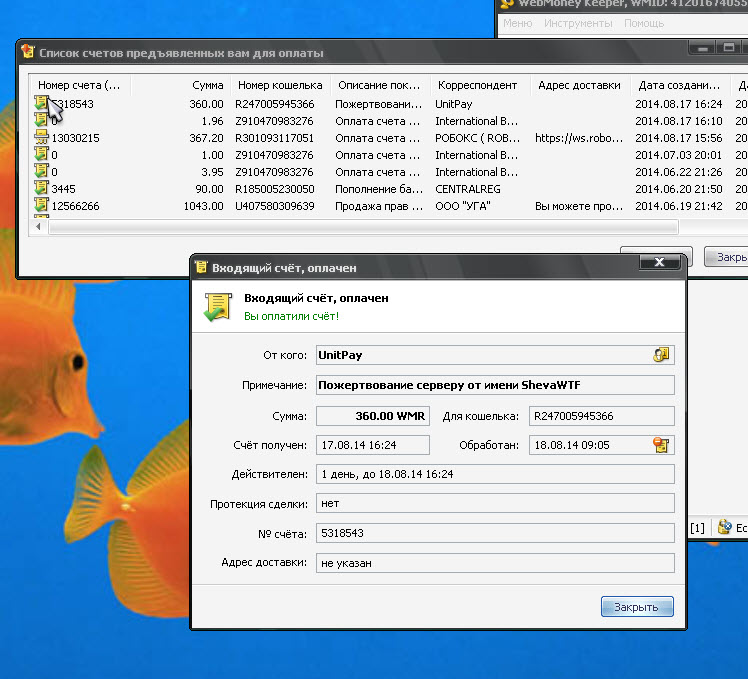748x679 pixels.
Task: Sort by Описание пок... column header
Action: click(x=380, y=85)
